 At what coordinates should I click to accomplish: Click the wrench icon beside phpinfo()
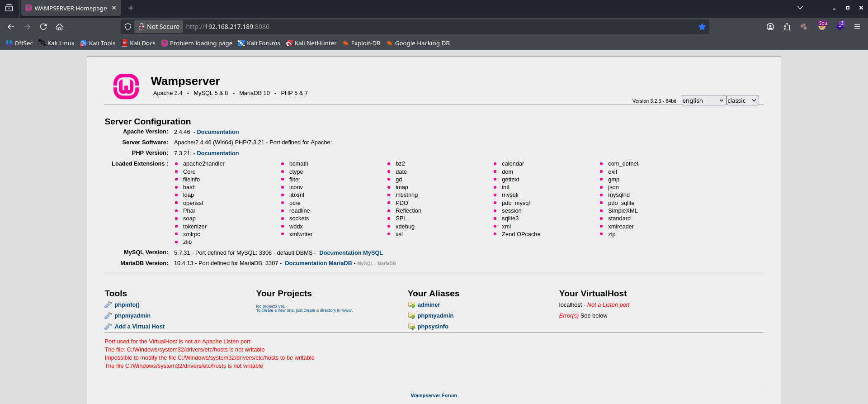tap(108, 305)
